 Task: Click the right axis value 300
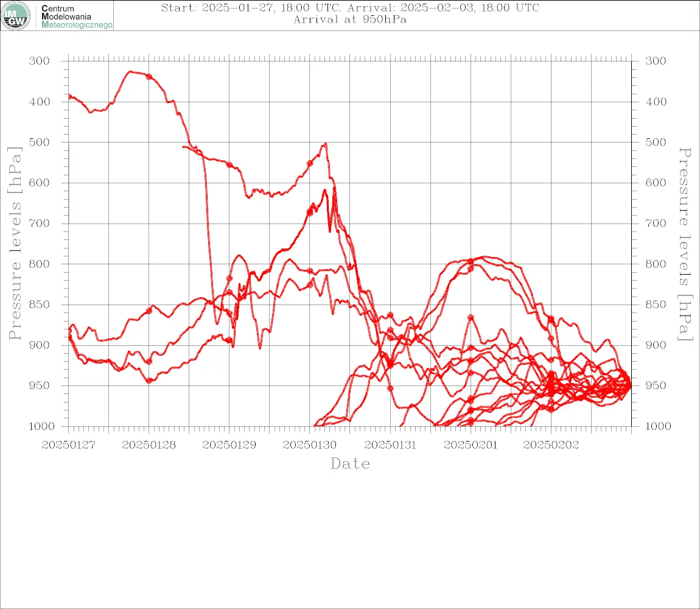656,61
